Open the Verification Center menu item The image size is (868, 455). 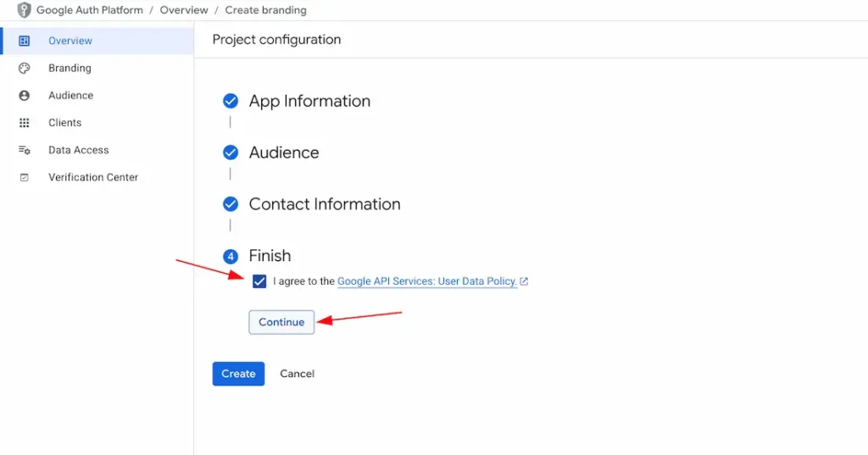click(x=93, y=177)
